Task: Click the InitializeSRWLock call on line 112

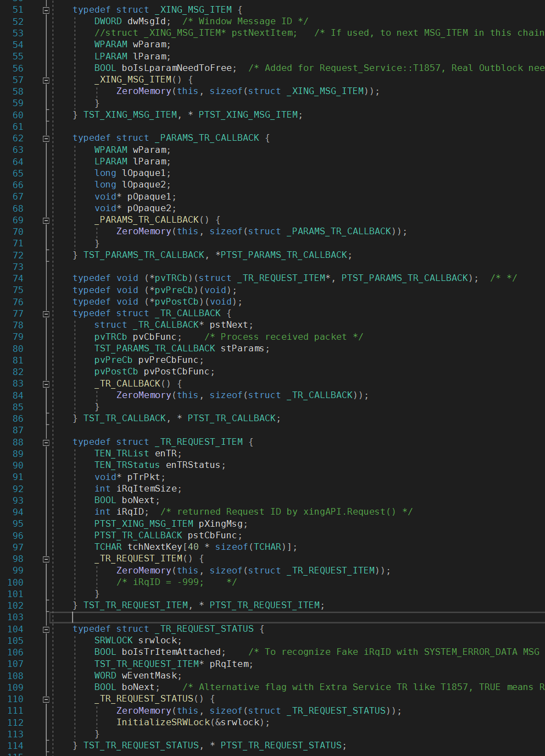Action: point(163,722)
